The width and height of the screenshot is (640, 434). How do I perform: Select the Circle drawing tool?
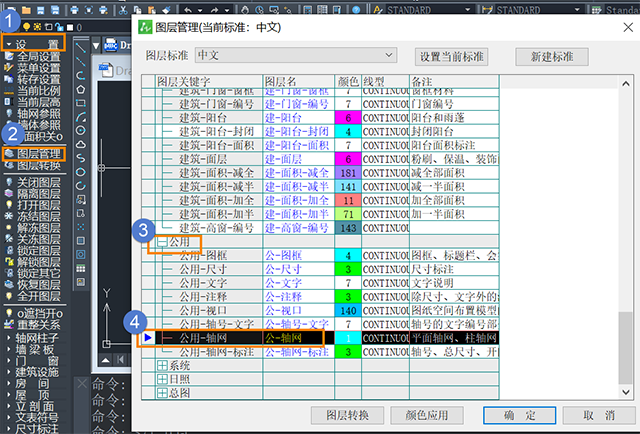tap(80, 130)
